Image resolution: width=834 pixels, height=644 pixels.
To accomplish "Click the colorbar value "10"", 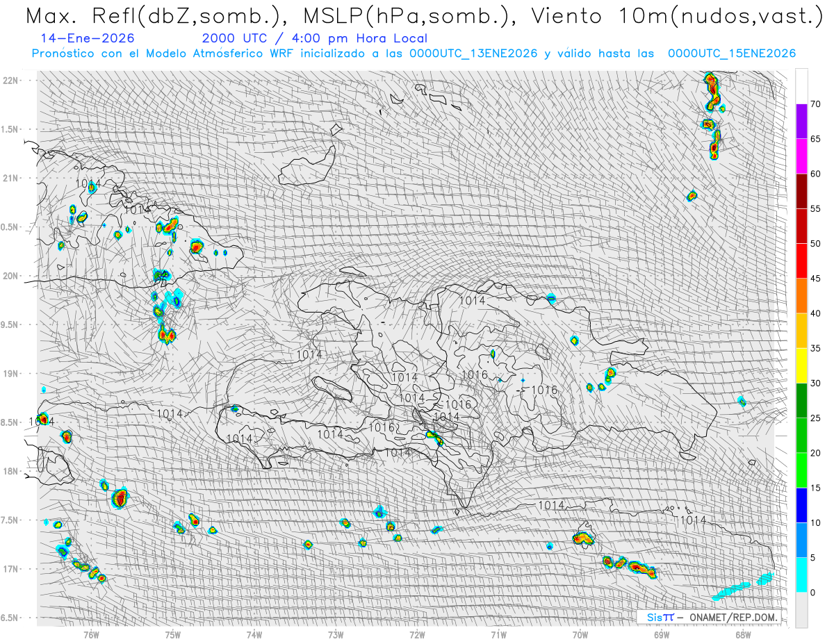I will [816, 522].
